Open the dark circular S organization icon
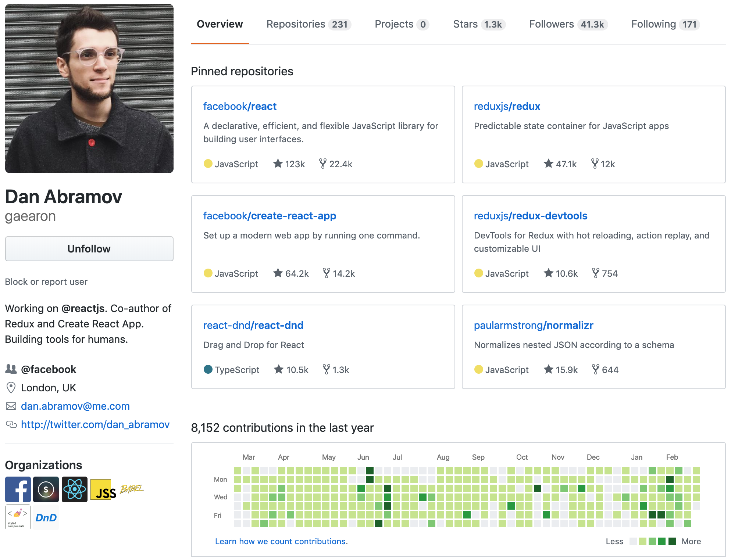Viewport: 731px width, 560px height. [46, 489]
